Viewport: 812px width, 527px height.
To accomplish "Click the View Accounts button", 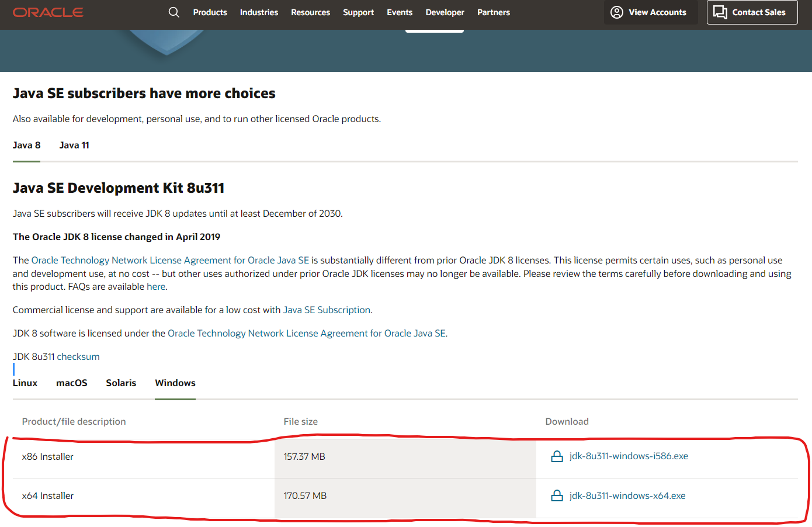I will 651,12.
